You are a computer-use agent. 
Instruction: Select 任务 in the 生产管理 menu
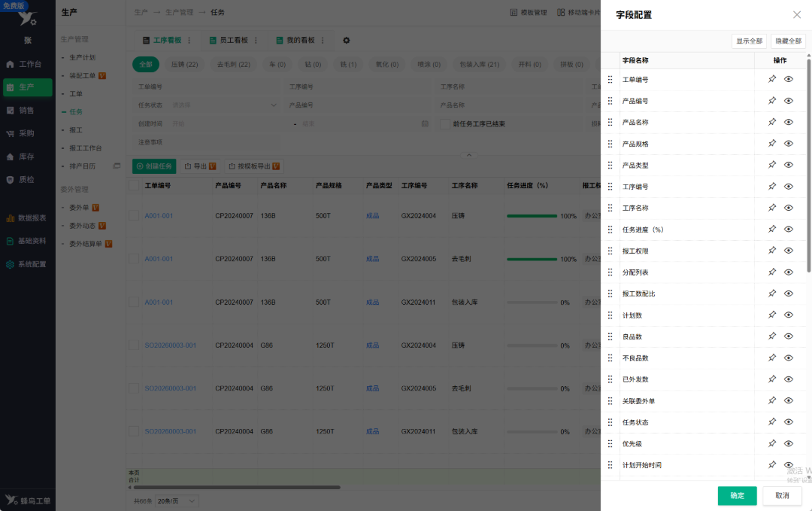tap(76, 112)
